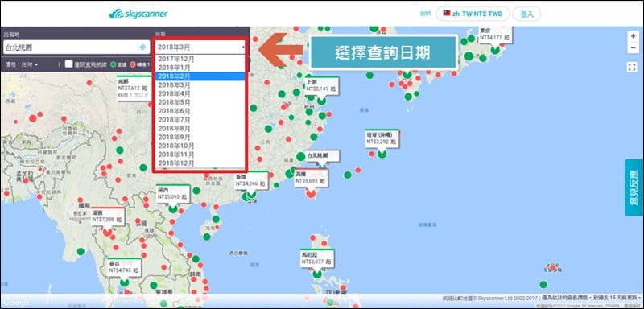Toggle fullscreen map view
This screenshot has width=644, height=309.
633,67
